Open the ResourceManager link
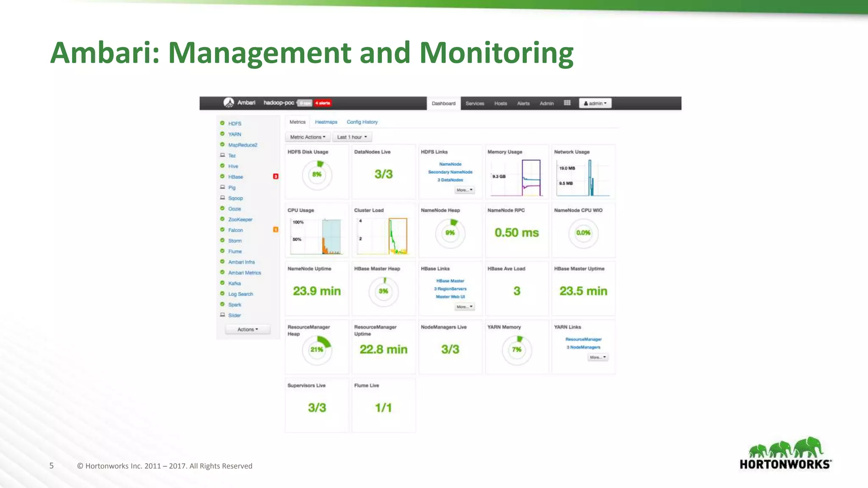Screen dimensions: 868x488 pos(583,339)
